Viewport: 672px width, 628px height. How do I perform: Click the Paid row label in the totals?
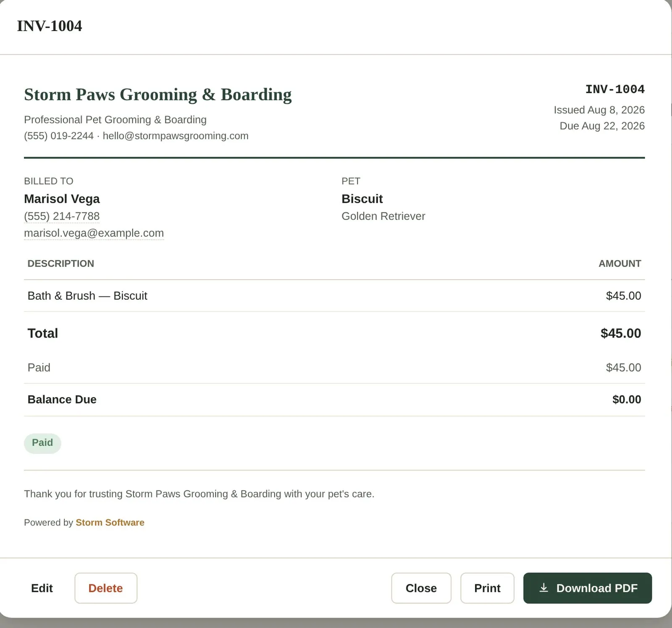(39, 368)
